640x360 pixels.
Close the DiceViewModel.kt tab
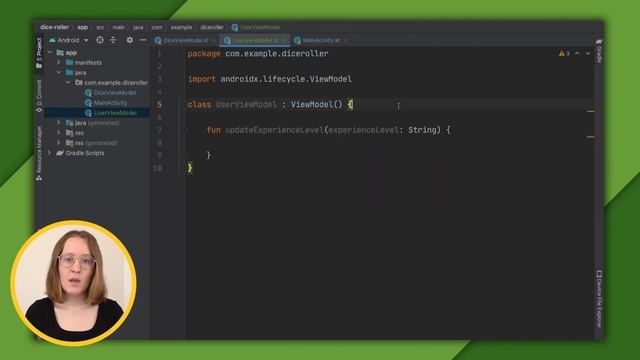click(214, 40)
